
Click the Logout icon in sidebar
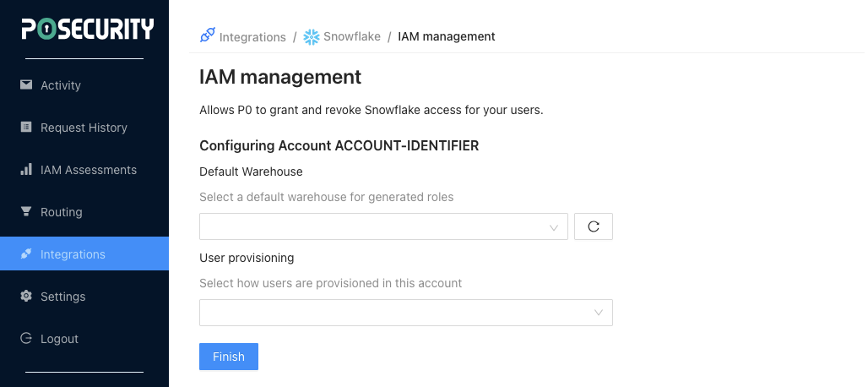pyautogui.click(x=26, y=338)
